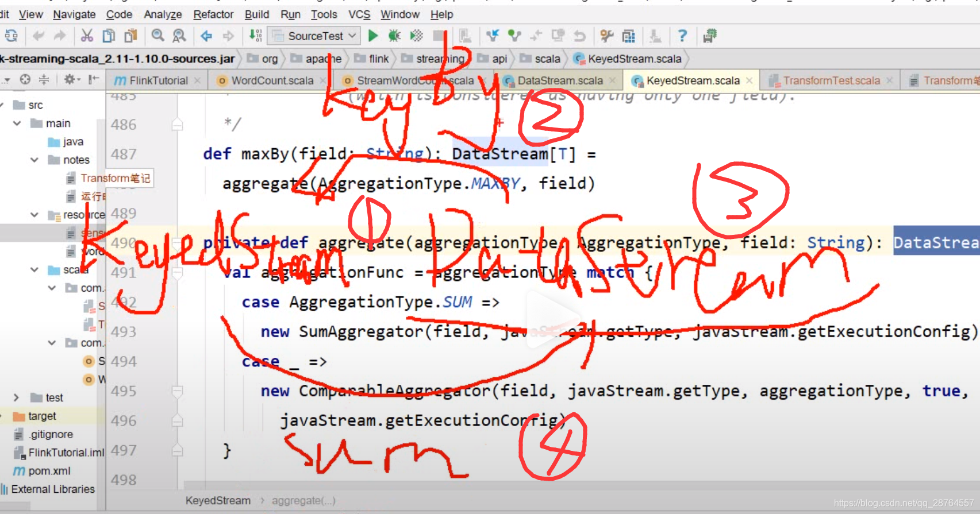Viewport: 980px width, 514px height.
Task: Click 'apache' in the path breadcrumb
Action: [323, 59]
